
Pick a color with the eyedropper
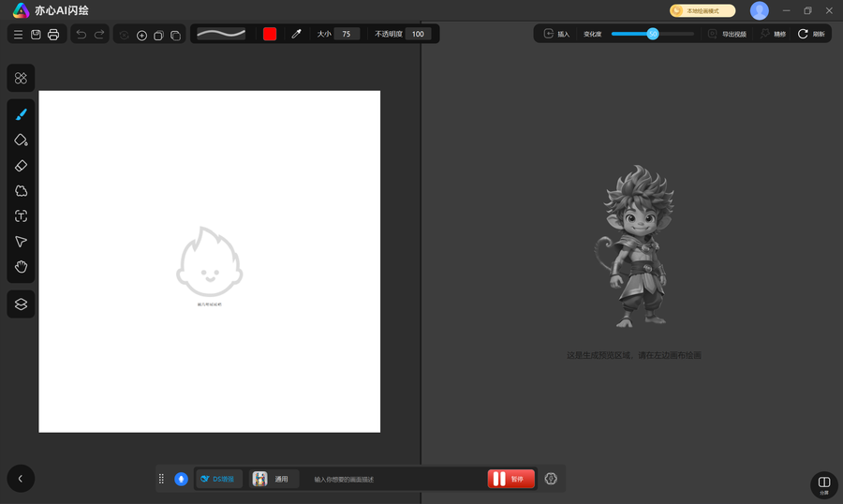(296, 34)
